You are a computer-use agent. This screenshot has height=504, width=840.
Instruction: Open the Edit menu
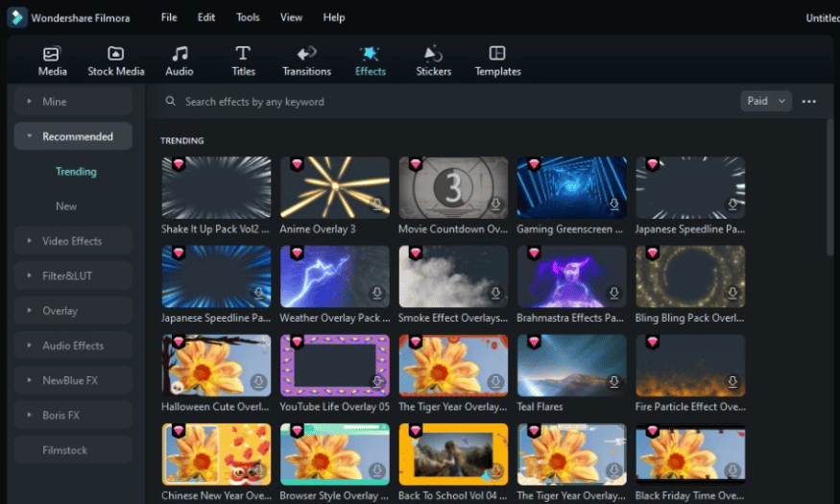(206, 17)
